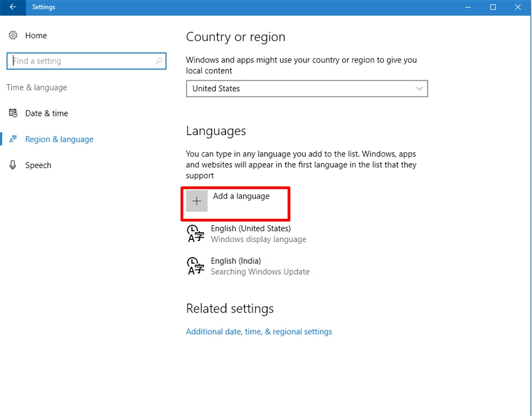Click the Searching Windows Update status text
532x416 pixels.
260,272
